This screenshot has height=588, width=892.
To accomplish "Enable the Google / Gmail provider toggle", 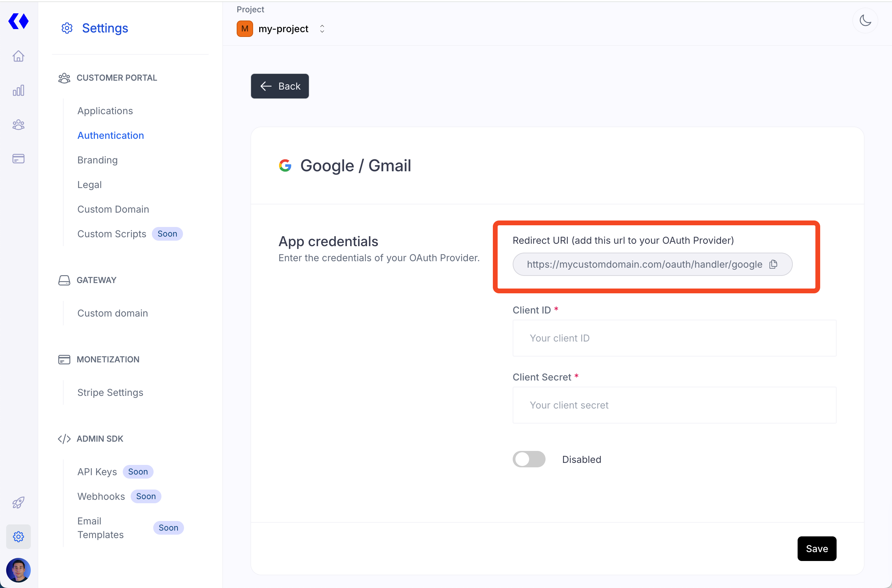I will coord(529,459).
